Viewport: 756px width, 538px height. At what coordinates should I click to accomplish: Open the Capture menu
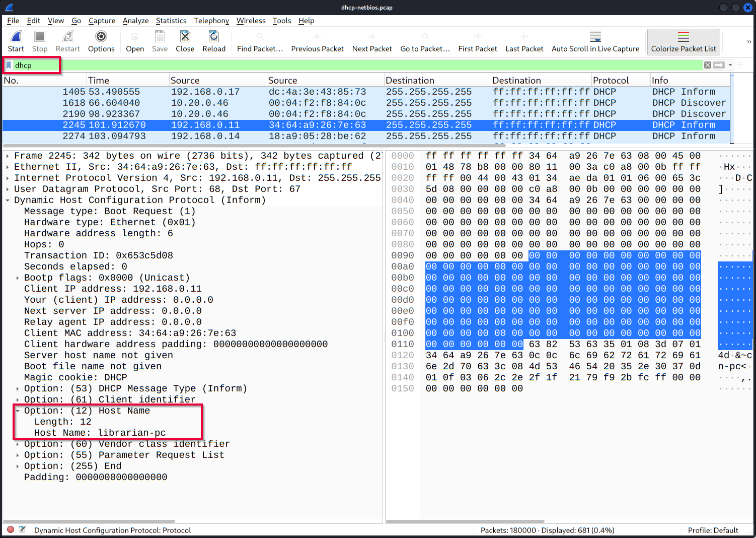102,21
